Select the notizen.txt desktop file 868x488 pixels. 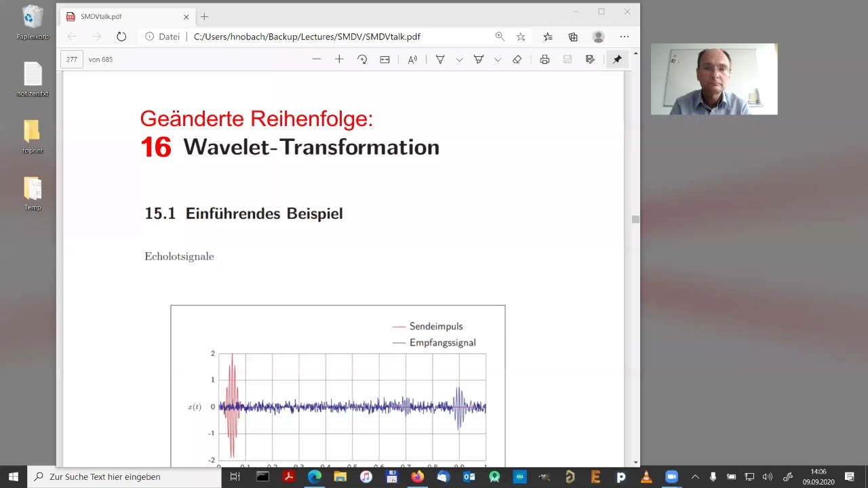33,79
